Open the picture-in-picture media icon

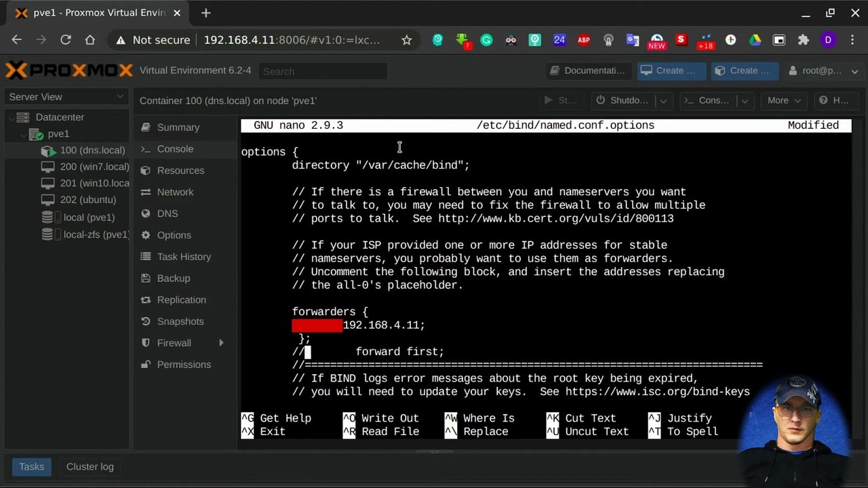click(779, 40)
